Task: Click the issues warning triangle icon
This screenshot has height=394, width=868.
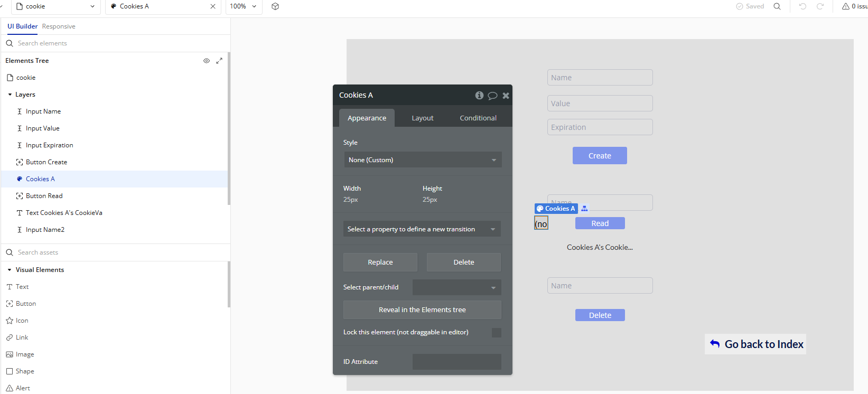Action: (x=846, y=6)
